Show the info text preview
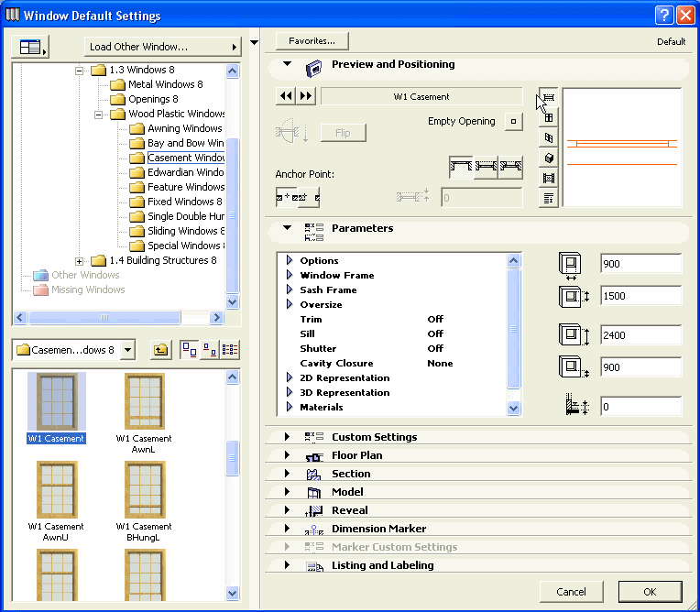Screen dimensions: 700x612 click(x=549, y=197)
